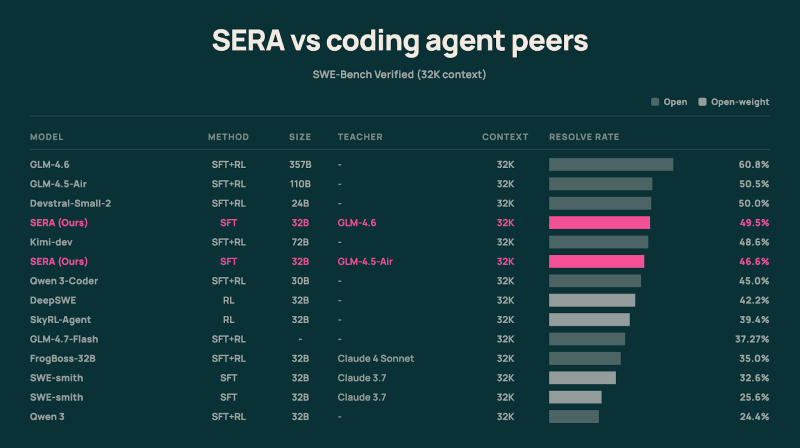Viewport: 800px width, 448px height.
Task: Select the Kimi-dev model name
Action: pyautogui.click(x=51, y=242)
